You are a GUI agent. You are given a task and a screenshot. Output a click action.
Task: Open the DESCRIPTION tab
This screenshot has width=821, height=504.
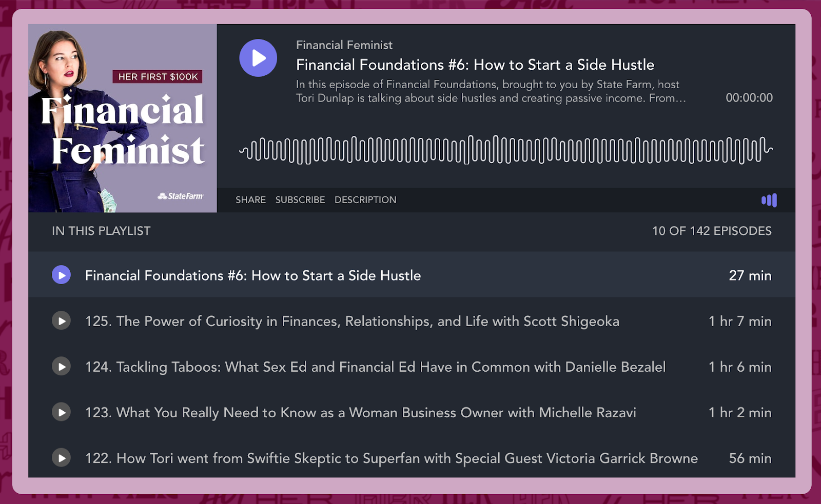point(365,200)
